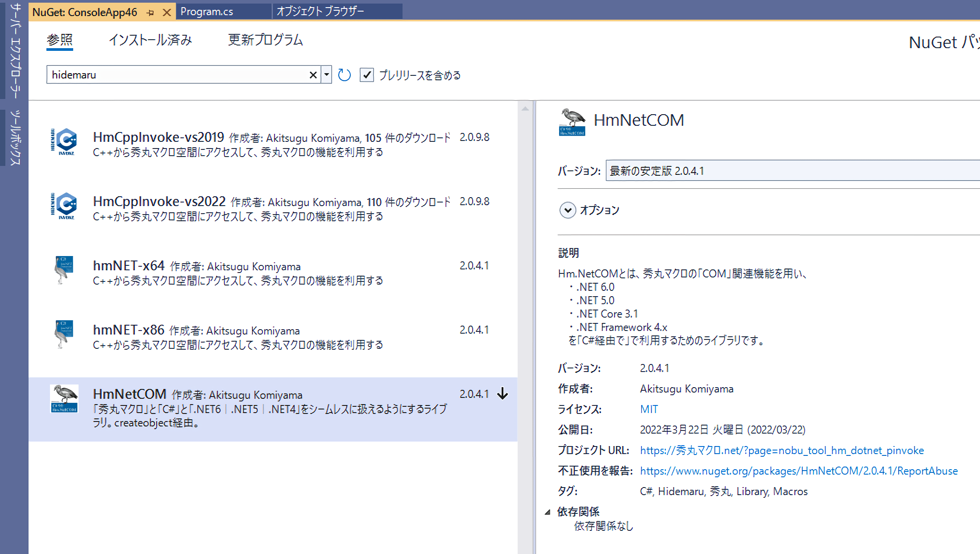Expand the オプション section
The height and width of the screenshot is (554, 980).
(x=568, y=210)
